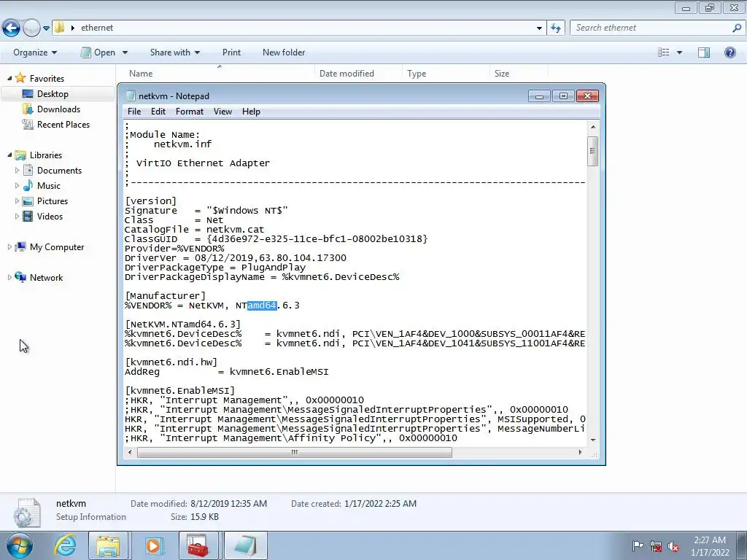Expand the Open button dropdown arrow
This screenshot has height=560, width=747.
click(125, 52)
